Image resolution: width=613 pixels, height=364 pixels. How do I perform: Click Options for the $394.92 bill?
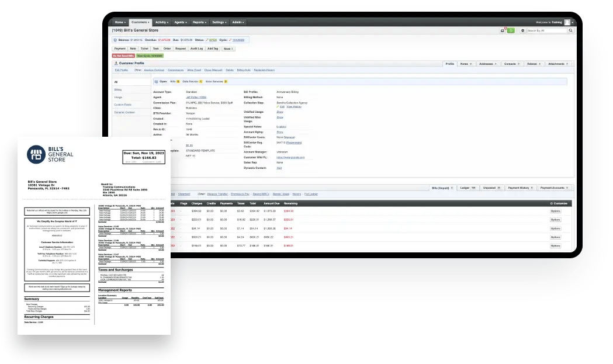tap(556, 211)
